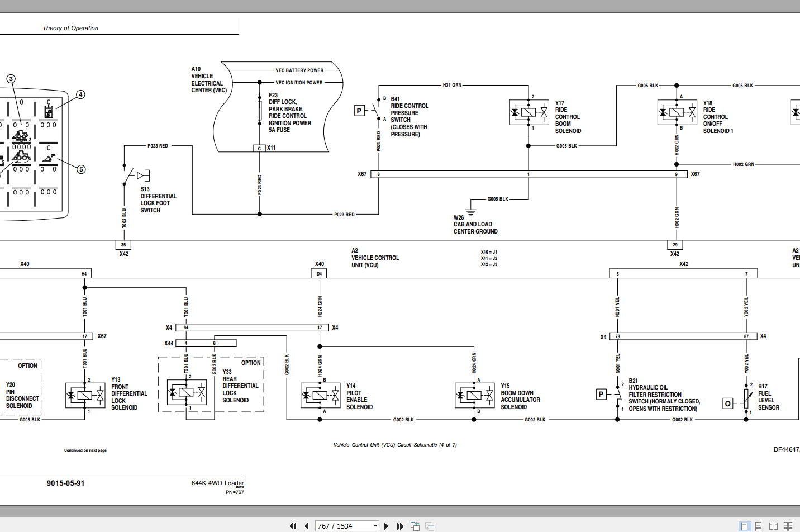Jump to the last page

[x=400, y=526]
